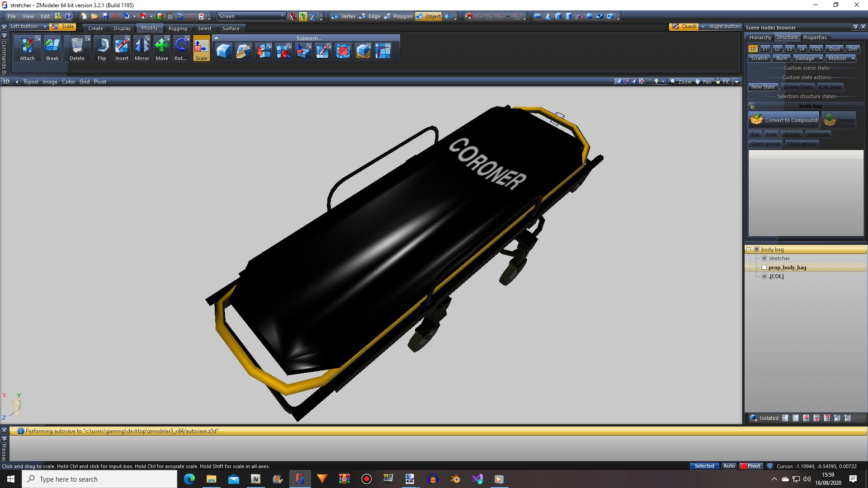Open the Rigging tab

point(177,28)
